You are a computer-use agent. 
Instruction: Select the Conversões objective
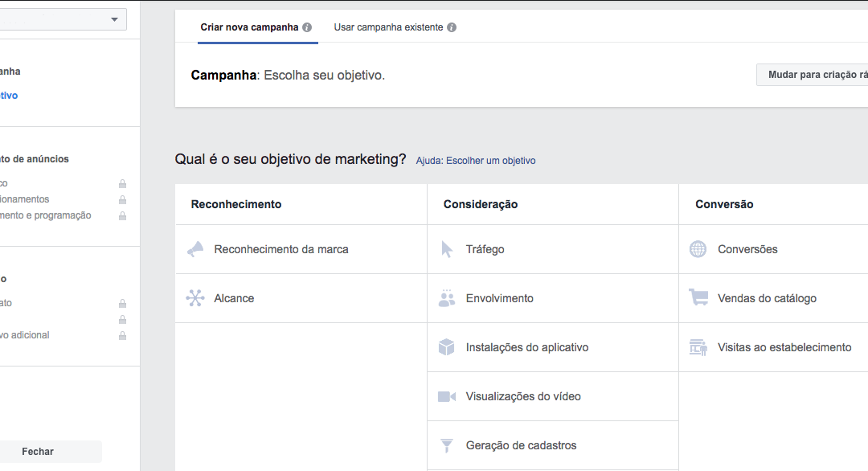(x=773, y=250)
